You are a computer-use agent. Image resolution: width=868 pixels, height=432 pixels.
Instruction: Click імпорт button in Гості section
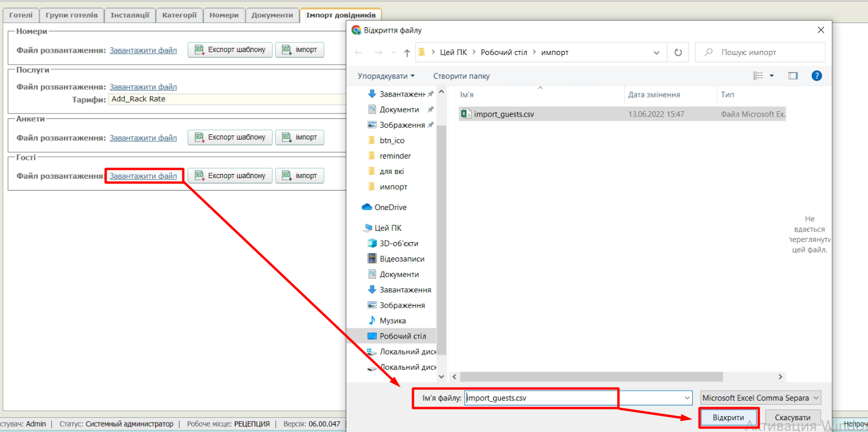click(x=300, y=176)
